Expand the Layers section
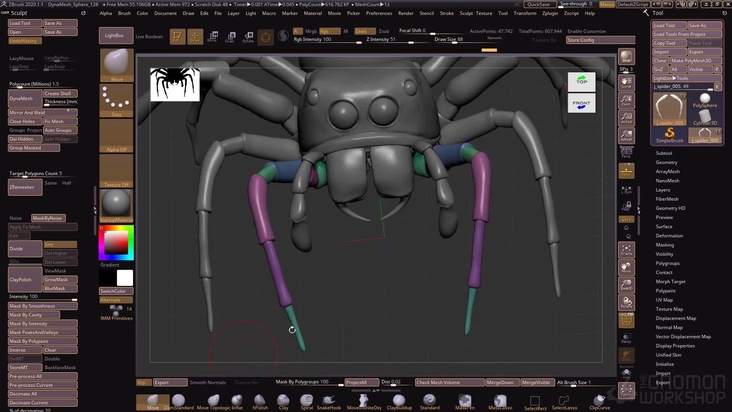The image size is (732, 412). [x=662, y=190]
